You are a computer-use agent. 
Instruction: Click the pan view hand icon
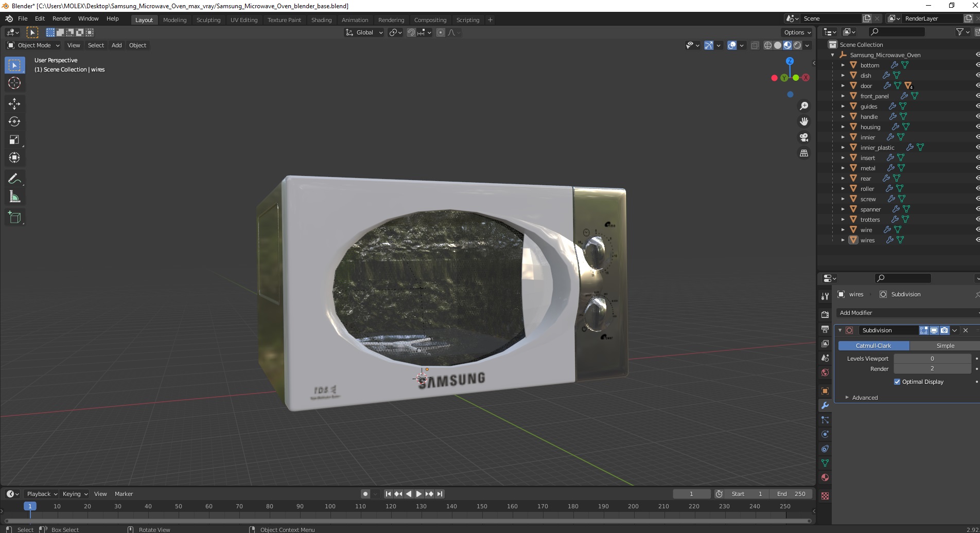(803, 121)
